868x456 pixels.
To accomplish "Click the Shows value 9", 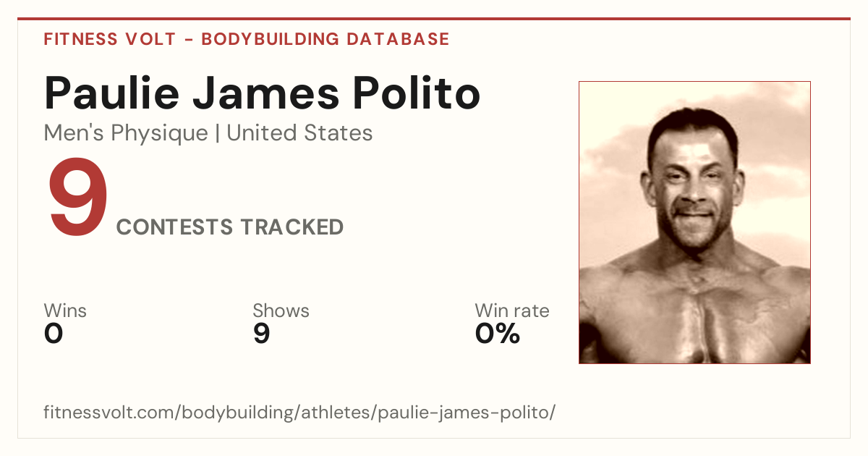I will tap(261, 334).
